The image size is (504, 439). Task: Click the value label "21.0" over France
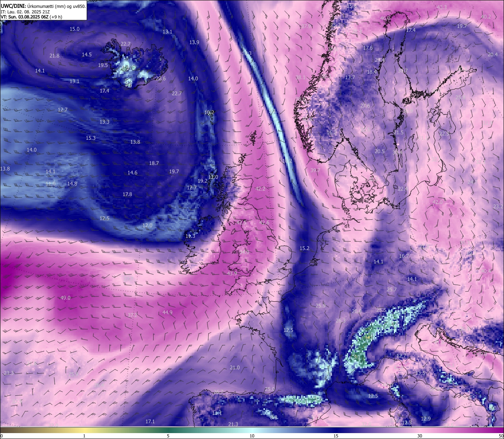235,368
